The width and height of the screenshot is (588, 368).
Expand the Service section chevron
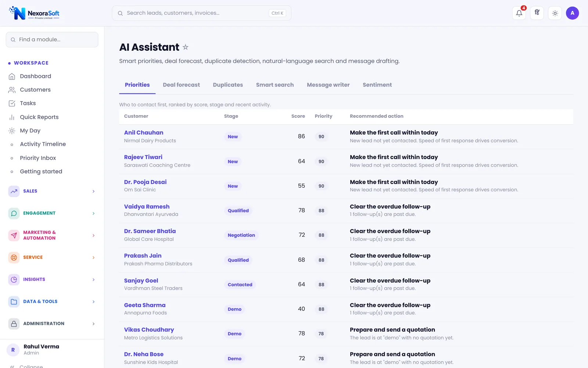[93, 258]
